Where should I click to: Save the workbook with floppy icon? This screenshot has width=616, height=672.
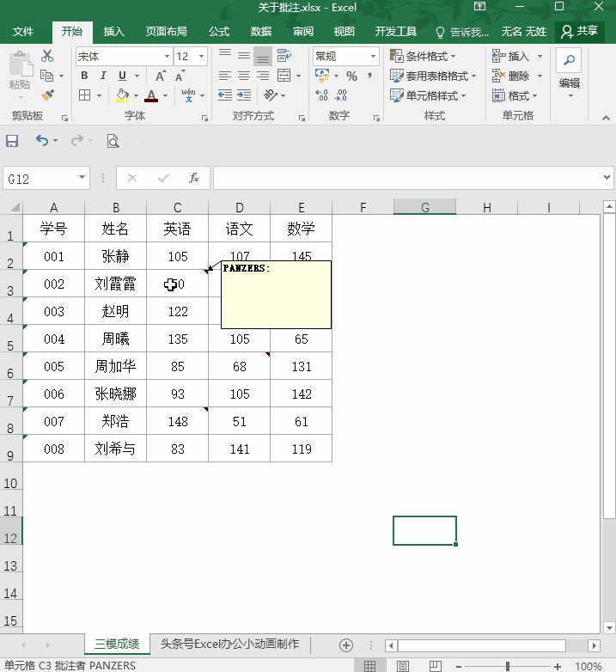pos(12,141)
